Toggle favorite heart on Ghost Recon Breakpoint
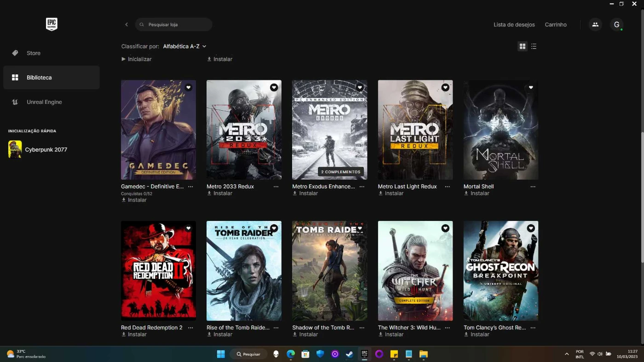The image size is (644, 362). (531, 228)
